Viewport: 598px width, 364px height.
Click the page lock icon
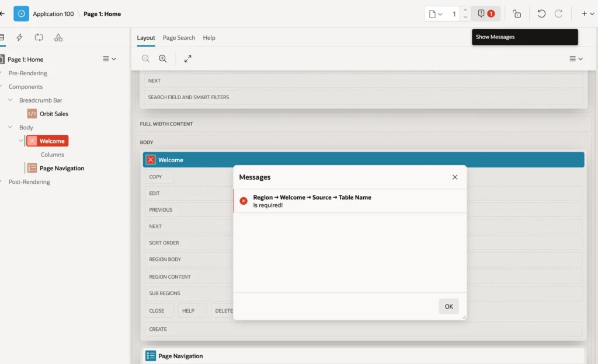(x=517, y=13)
